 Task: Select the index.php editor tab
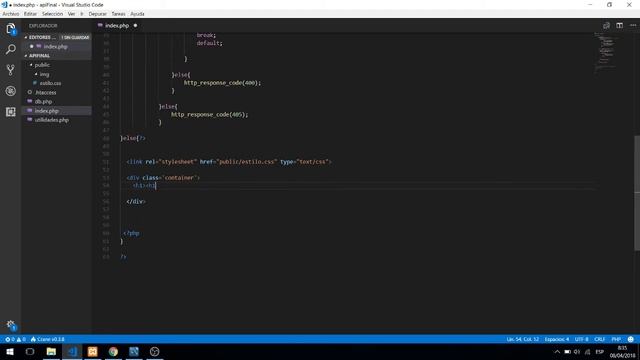[x=117, y=26]
